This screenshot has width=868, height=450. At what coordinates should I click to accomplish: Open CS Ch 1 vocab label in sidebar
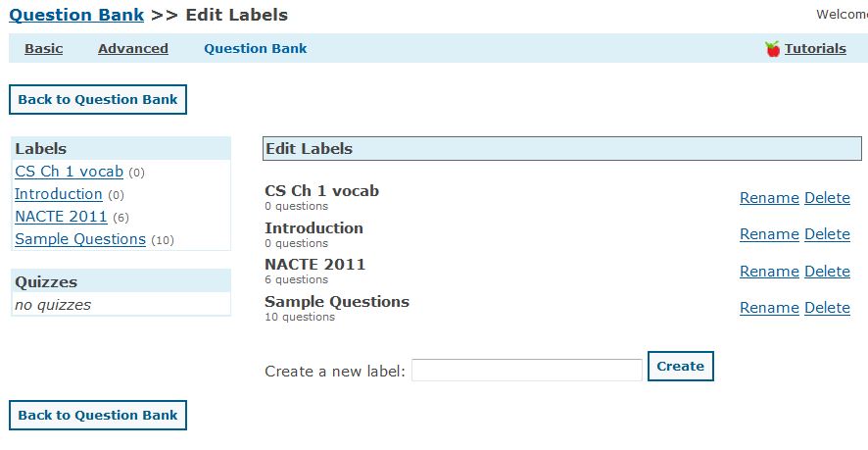tap(70, 172)
